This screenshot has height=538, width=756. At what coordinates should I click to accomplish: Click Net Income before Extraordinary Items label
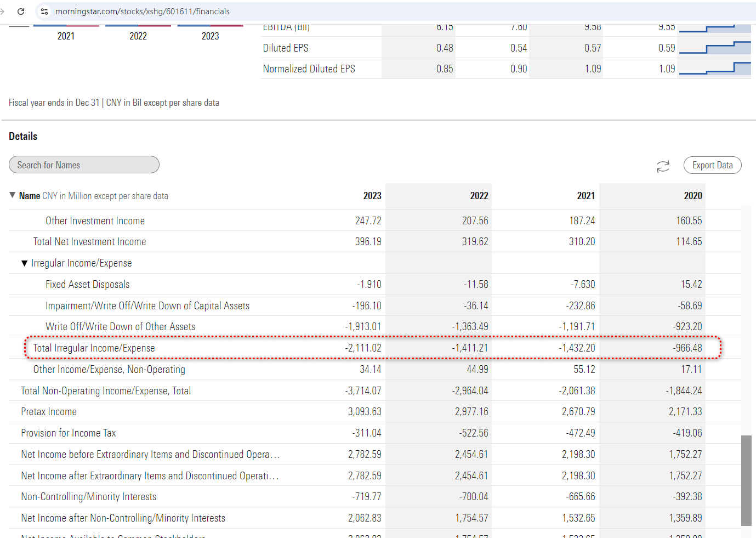tap(151, 454)
